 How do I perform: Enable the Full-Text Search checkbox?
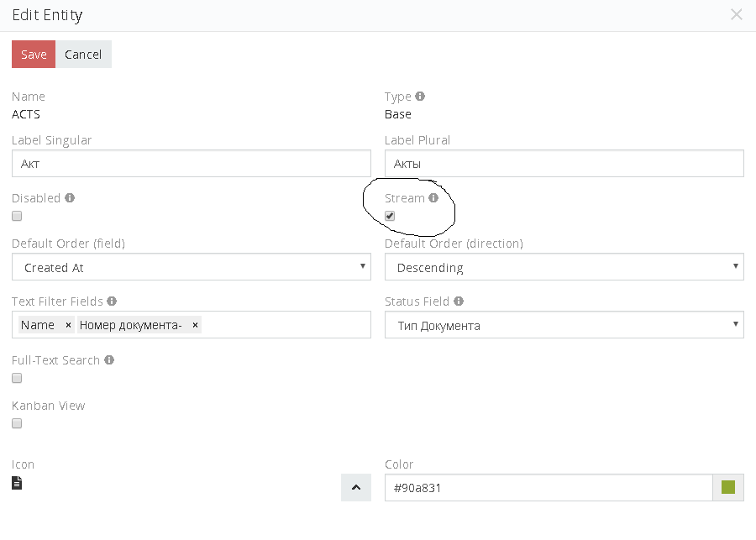17,379
